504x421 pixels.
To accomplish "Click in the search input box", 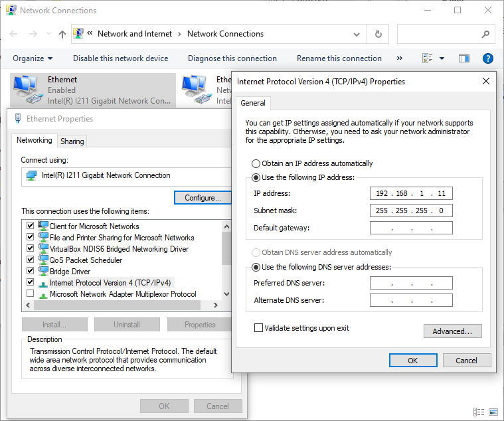I will [x=439, y=34].
